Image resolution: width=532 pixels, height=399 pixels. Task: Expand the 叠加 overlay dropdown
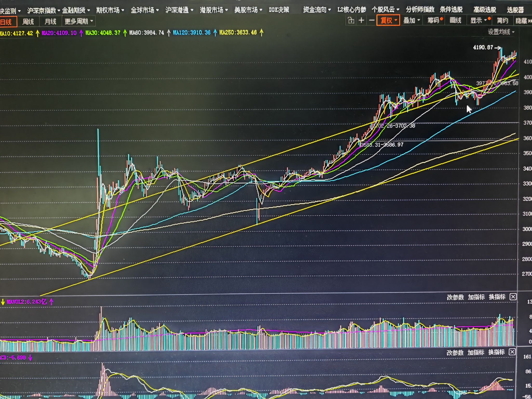[x=411, y=20]
